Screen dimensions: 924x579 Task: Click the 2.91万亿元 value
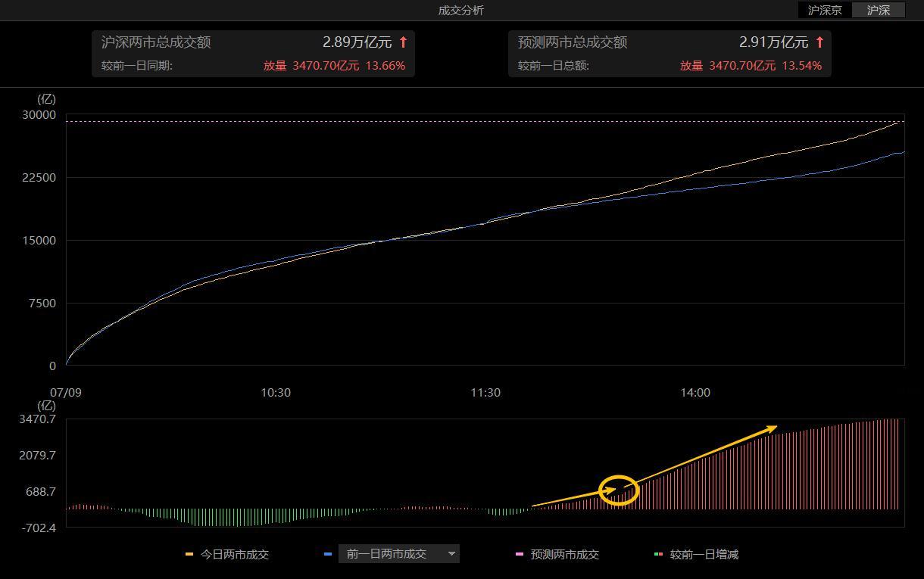pyautogui.click(x=773, y=42)
